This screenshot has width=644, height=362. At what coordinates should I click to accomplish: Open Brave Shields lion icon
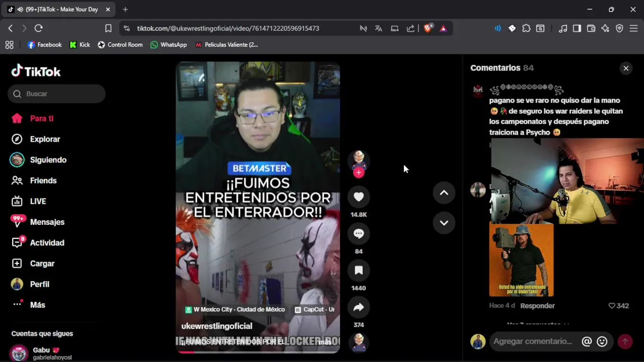point(428,28)
